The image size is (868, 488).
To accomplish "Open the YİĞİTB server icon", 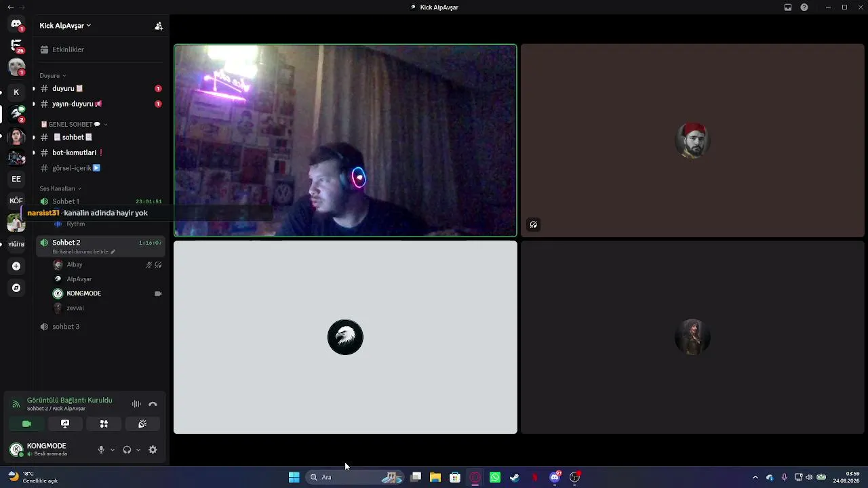I will click(x=16, y=244).
